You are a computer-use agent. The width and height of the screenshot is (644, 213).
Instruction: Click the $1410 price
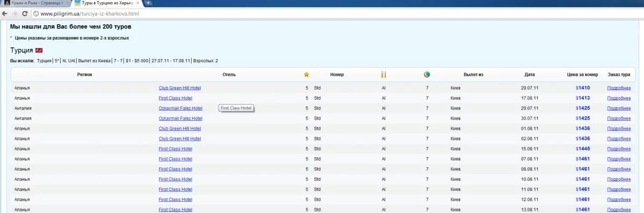click(x=583, y=88)
